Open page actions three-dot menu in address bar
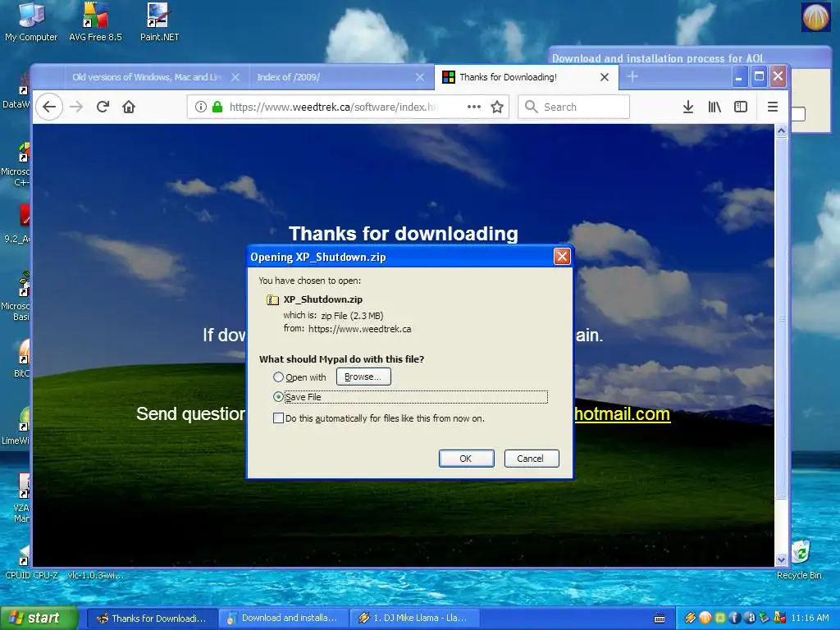 [x=474, y=107]
